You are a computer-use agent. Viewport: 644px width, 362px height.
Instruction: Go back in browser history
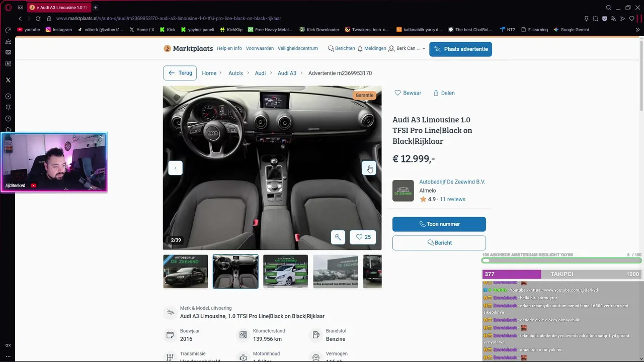coord(20,19)
